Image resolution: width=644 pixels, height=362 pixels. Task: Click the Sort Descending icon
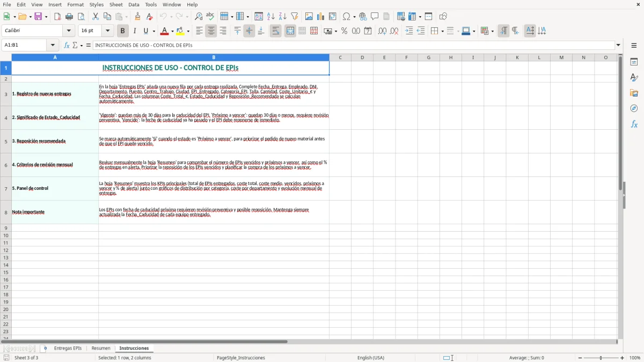coord(283,17)
